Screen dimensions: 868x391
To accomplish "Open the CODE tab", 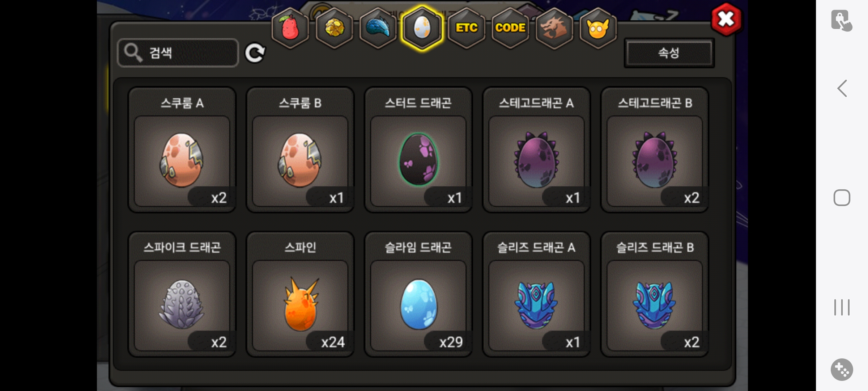I will point(510,28).
